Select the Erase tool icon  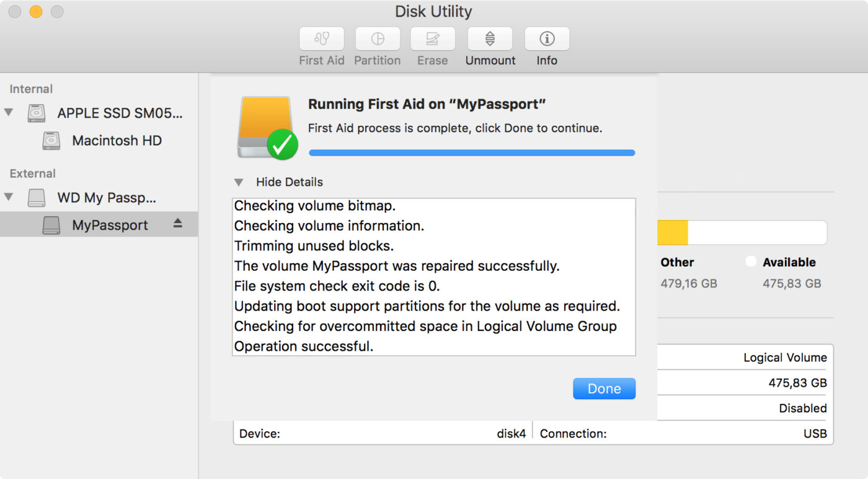(432, 39)
